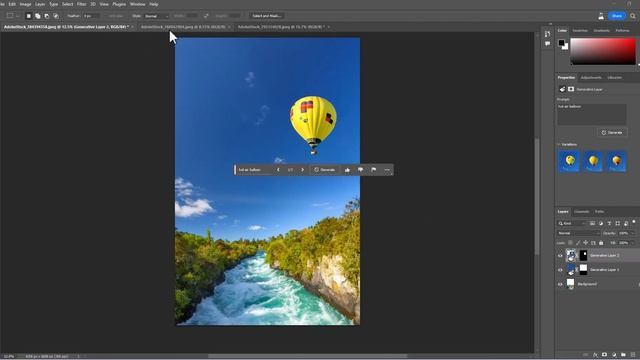Image resolution: width=640 pixels, height=360 pixels.
Task: Toggle filter for type layers icon
Action: click(x=609, y=224)
